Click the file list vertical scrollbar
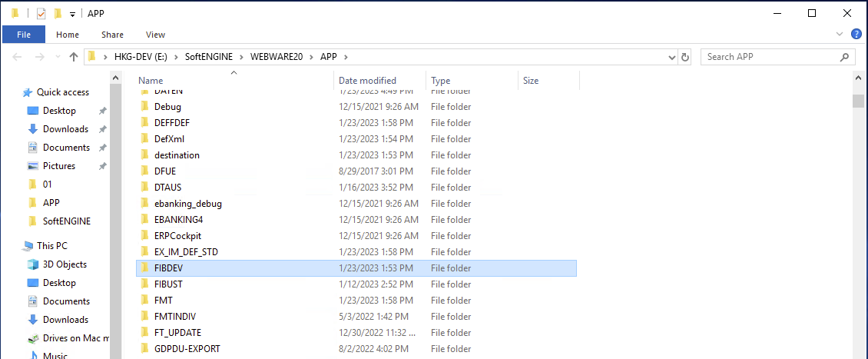 [x=858, y=231]
